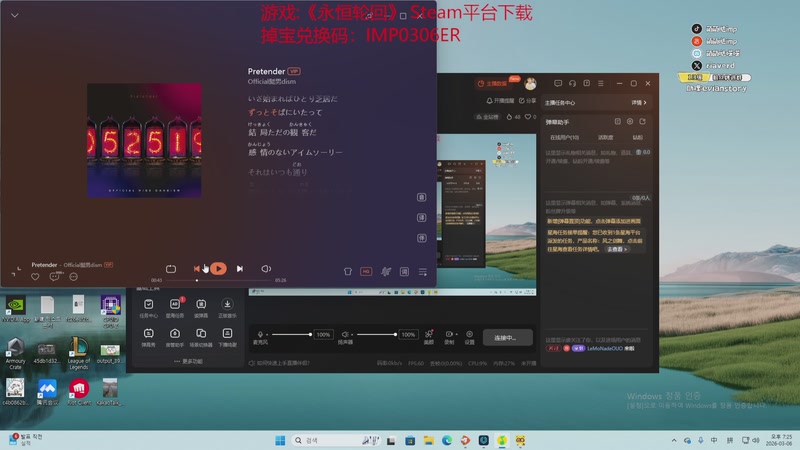Skip to next track in music player

pyautogui.click(x=240, y=268)
